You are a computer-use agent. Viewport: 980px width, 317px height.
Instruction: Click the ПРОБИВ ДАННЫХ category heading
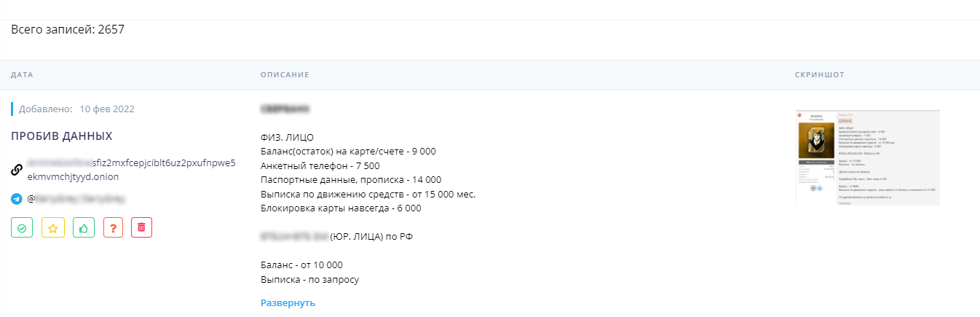pyautogui.click(x=62, y=136)
